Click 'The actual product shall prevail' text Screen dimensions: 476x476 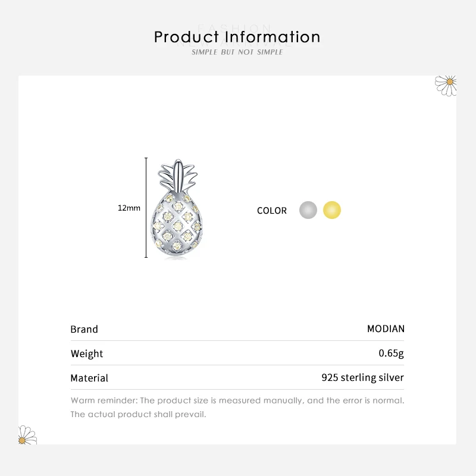point(138,414)
